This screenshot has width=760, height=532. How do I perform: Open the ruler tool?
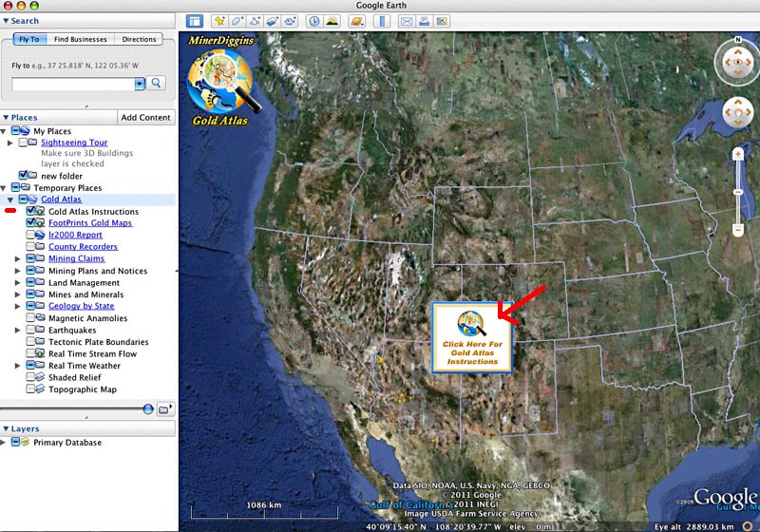[x=382, y=21]
